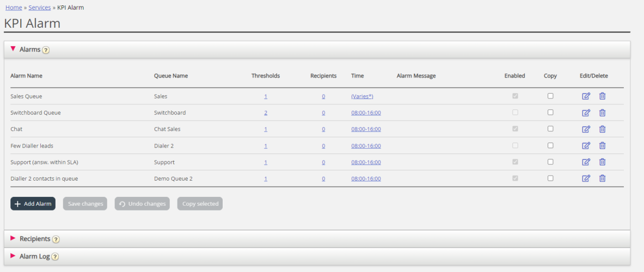
Task: Click the help icon next to Recipients
Action: tap(56, 239)
